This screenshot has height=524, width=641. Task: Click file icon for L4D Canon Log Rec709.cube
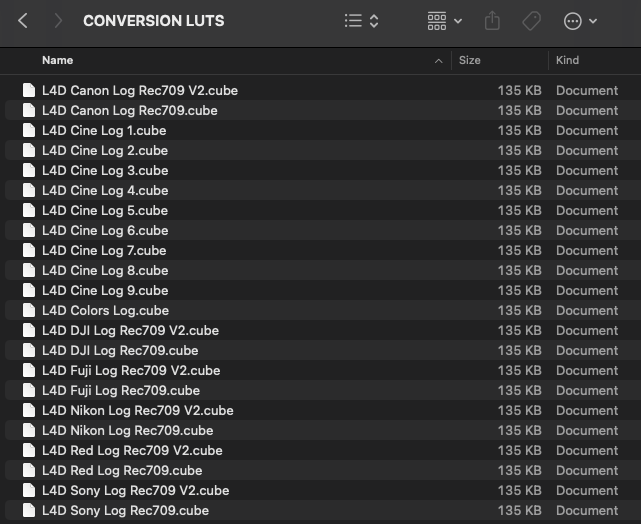[29, 110]
